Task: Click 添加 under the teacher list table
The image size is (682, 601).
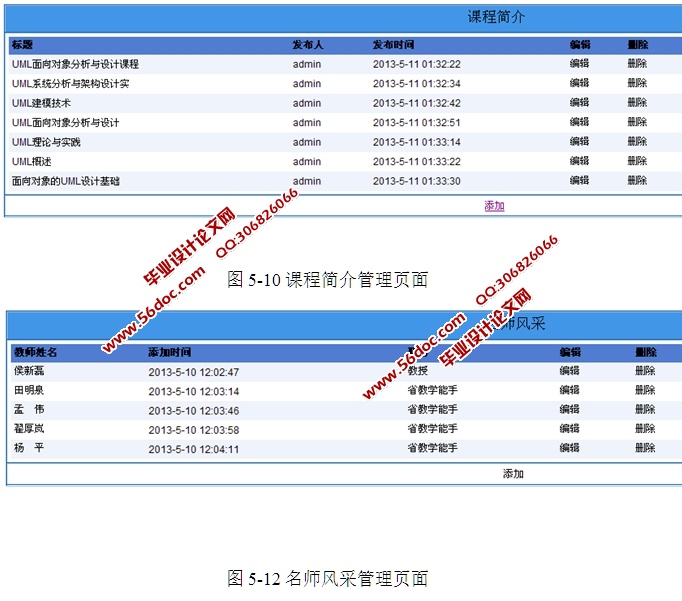Action: [x=513, y=474]
